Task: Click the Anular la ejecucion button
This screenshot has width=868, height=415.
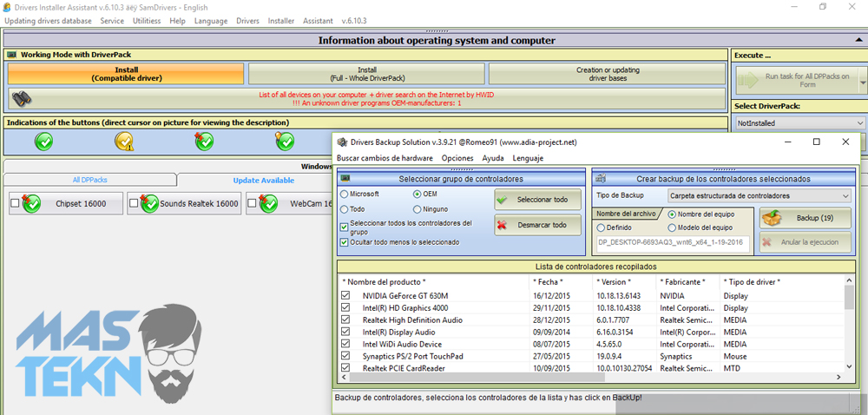Action: (x=806, y=242)
